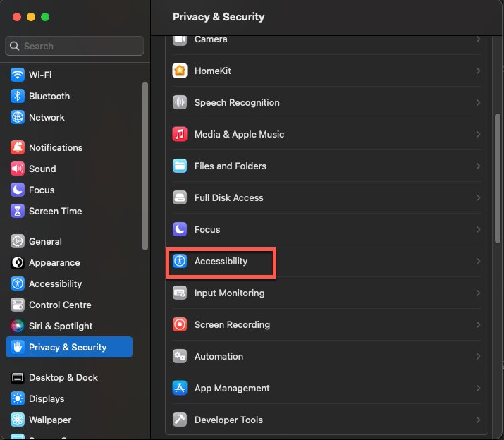Viewport: 504px width, 440px height.
Task: Click the Screen Recording red icon
Action: click(x=180, y=325)
